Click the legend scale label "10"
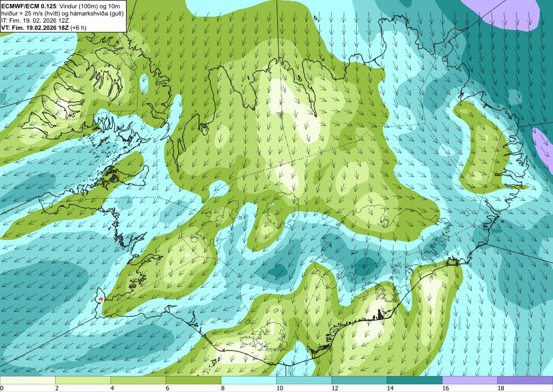Viewport: 553px width, 392px height. click(x=279, y=388)
